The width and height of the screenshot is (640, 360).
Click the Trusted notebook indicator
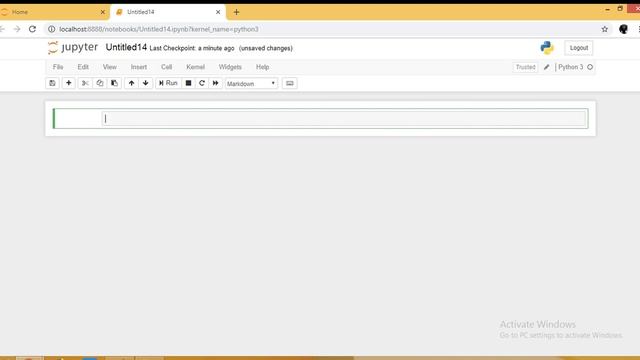[x=525, y=67]
